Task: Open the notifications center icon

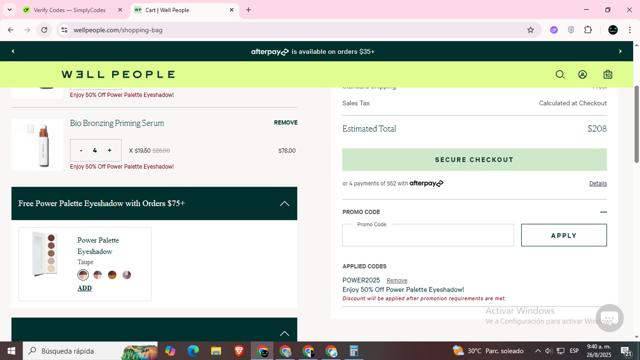Action: (x=626, y=351)
